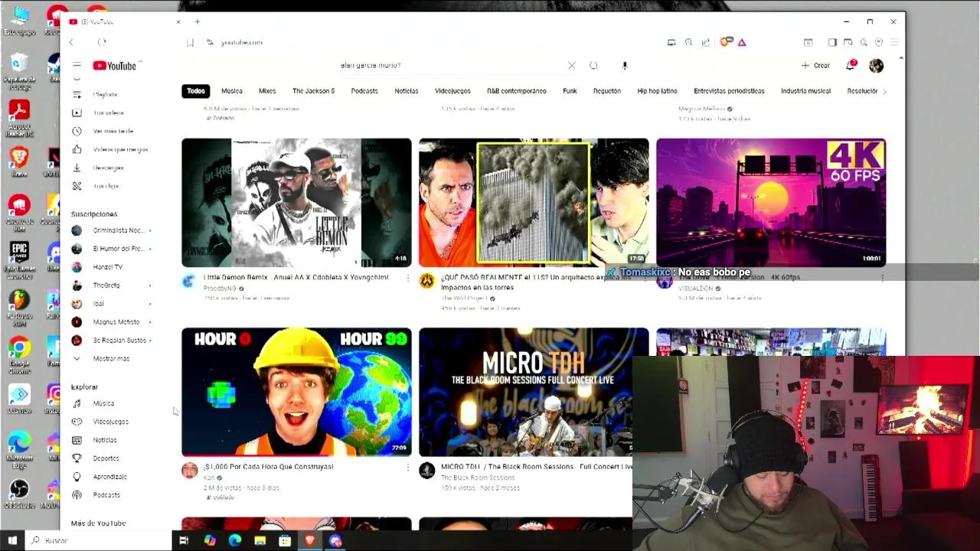The width and height of the screenshot is (980, 551).
Task: Open the Brave Shields lion icon
Action: click(725, 42)
